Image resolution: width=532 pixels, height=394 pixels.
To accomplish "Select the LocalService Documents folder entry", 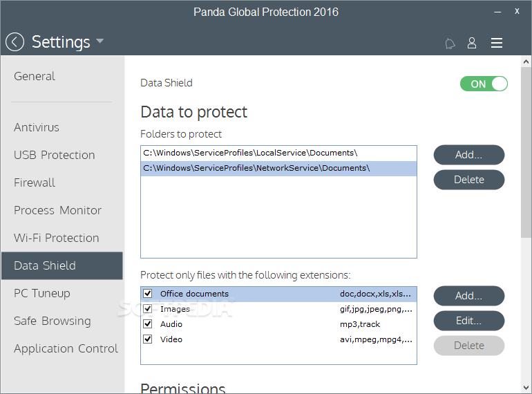I will (x=278, y=153).
